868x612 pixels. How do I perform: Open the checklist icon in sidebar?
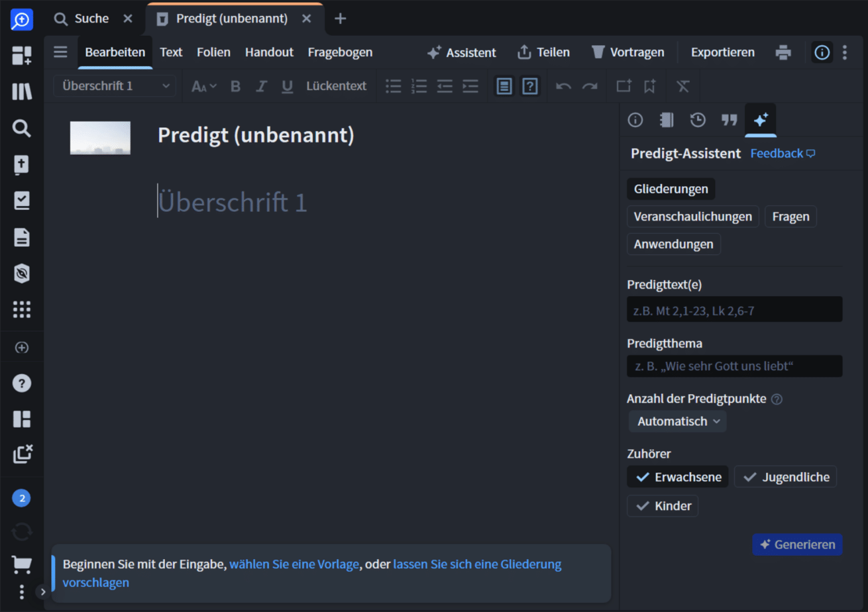22,201
